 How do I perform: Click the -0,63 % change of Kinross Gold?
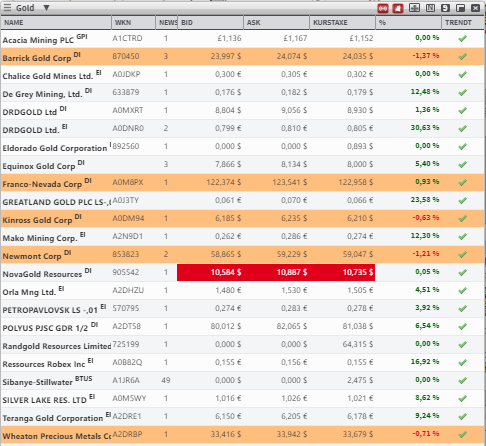pos(426,218)
